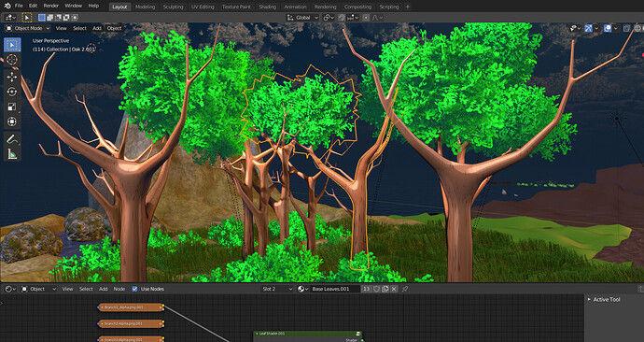Image resolution: width=644 pixels, height=342 pixels.
Task: Click the Base Leaves.001 material name field
Action: [335, 289]
